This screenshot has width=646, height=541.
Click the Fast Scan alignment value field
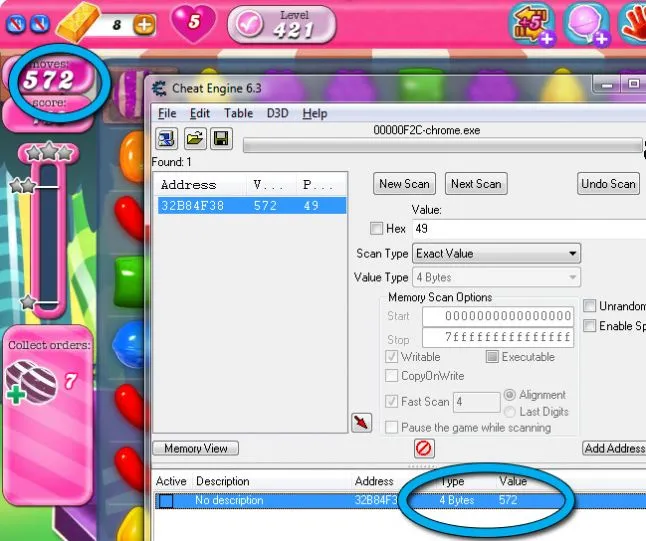pos(477,402)
